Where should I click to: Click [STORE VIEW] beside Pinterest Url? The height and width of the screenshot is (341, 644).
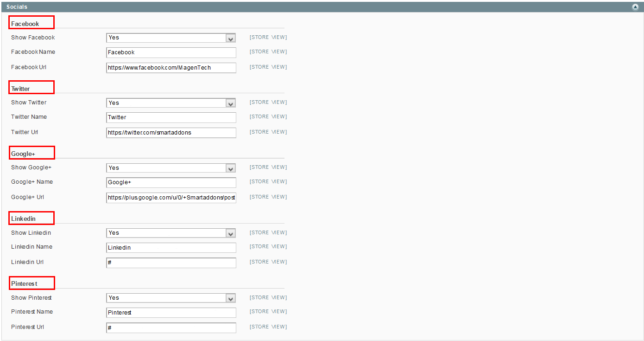(268, 327)
